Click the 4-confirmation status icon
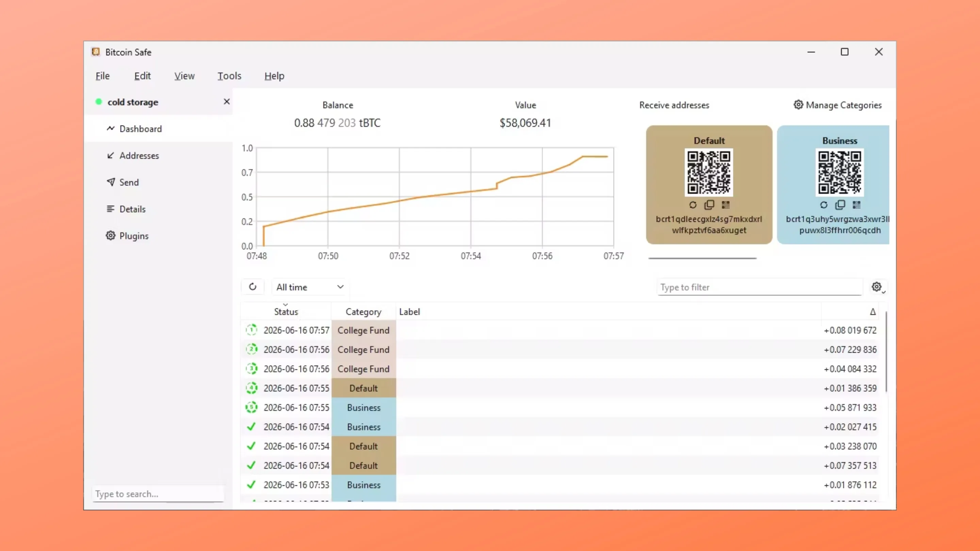The width and height of the screenshot is (980, 551). tap(251, 388)
